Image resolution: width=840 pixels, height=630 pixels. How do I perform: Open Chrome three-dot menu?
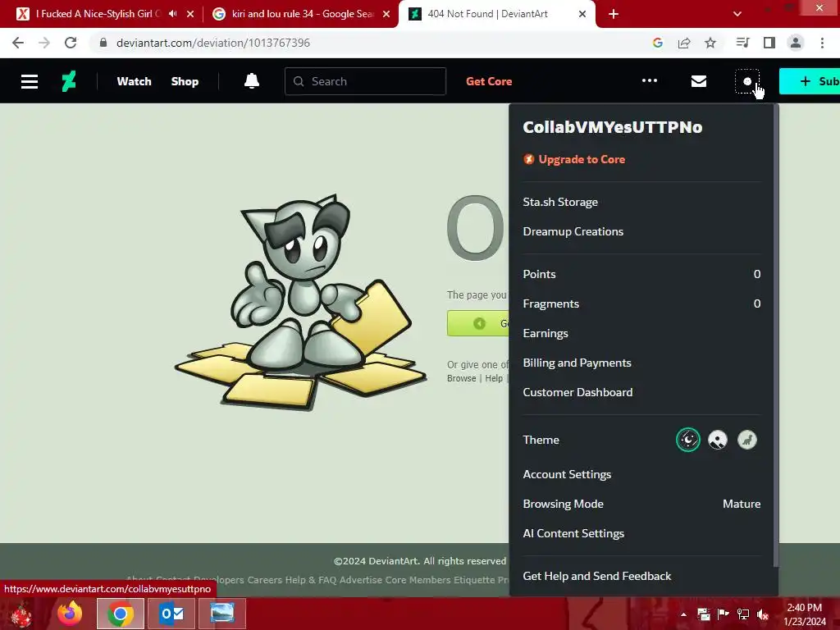point(822,43)
